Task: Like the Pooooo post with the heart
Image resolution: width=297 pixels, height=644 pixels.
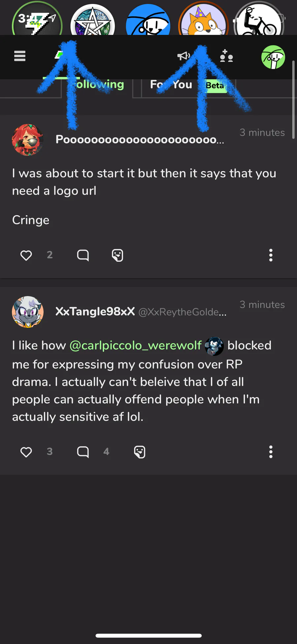Action: pos(26,255)
